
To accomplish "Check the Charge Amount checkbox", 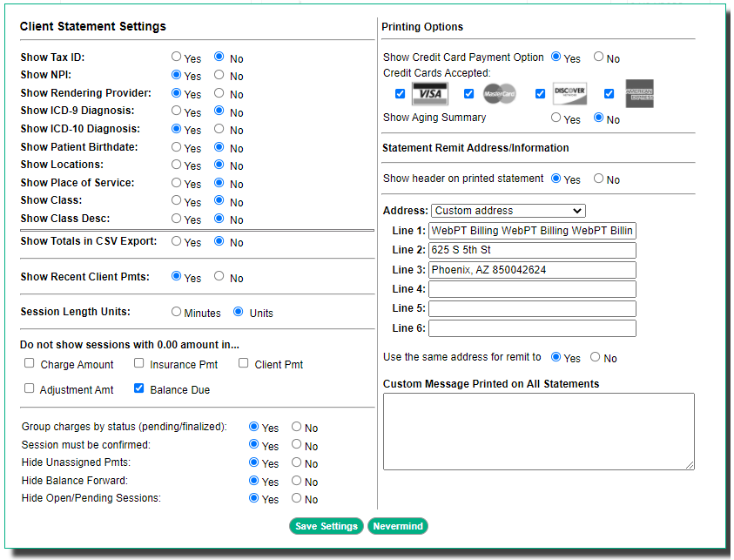I will click(x=29, y=362).
